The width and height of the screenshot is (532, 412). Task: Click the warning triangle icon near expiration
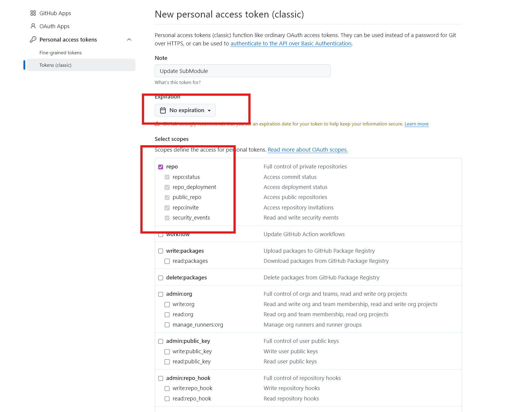157,124
